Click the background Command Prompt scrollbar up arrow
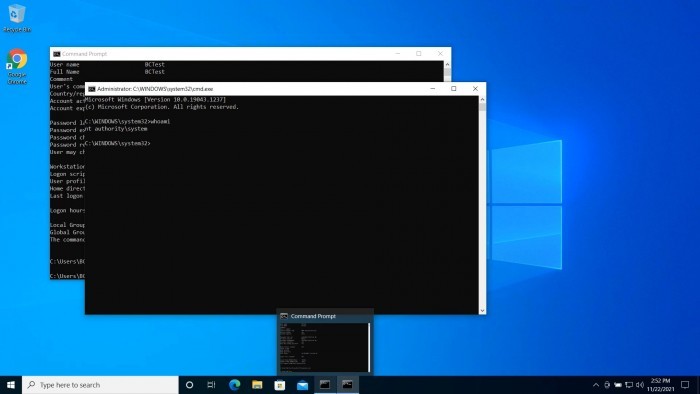Screen dimensions: 700x394 click(x=447, y=65)
